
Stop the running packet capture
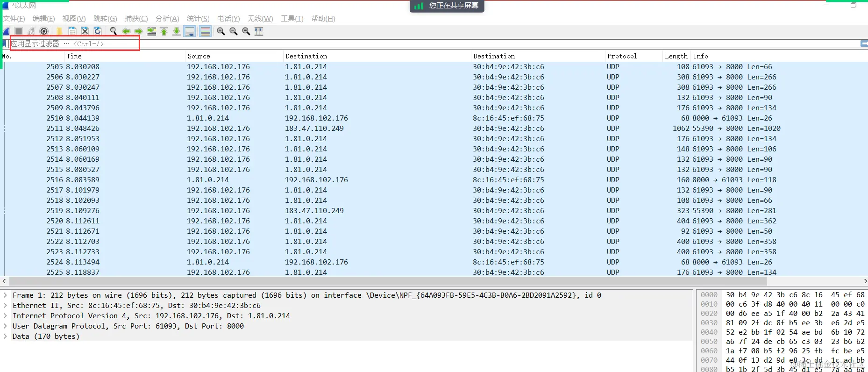(x=19, y=31)
